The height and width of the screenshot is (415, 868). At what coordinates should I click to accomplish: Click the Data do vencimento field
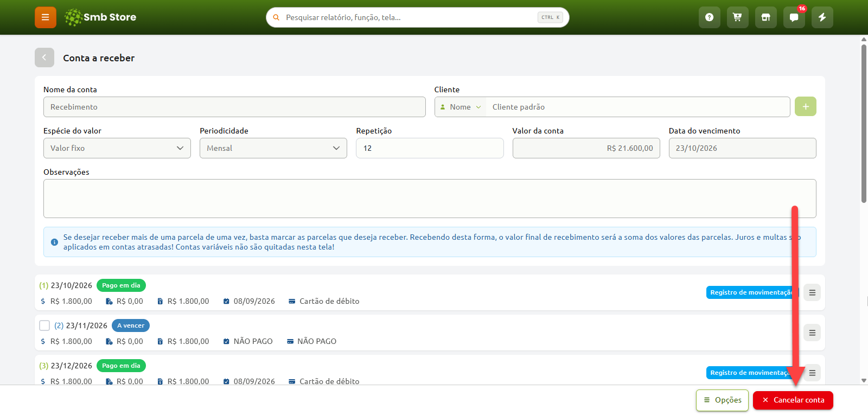pyautogui.click(x=743, y=148)
